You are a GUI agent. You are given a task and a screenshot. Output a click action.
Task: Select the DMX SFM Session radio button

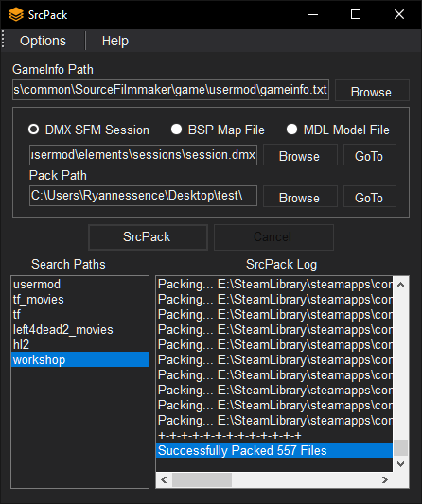point(33,130)
